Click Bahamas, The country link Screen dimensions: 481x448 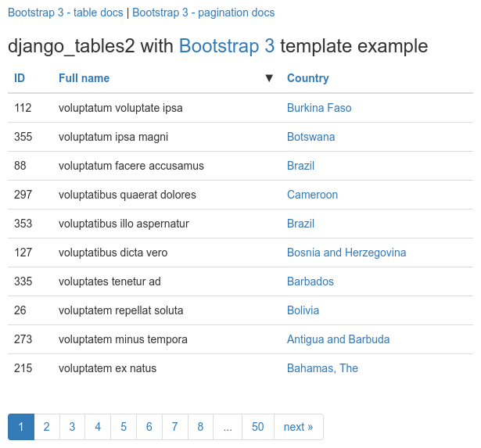click(322, 368)
